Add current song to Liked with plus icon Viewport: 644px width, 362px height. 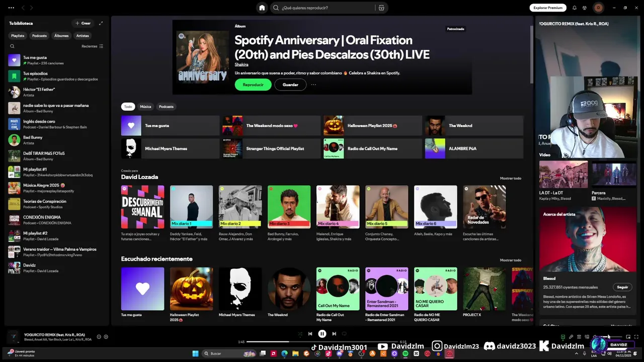[106, 337]
